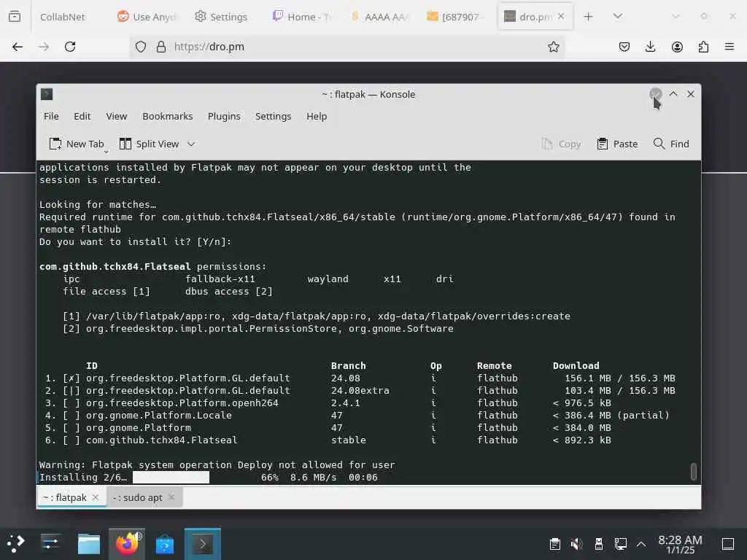The height and width of the screenshot is (560, 747).
Task: Switch to the '[687907' mail tab
Action: (x=455, y=17)
